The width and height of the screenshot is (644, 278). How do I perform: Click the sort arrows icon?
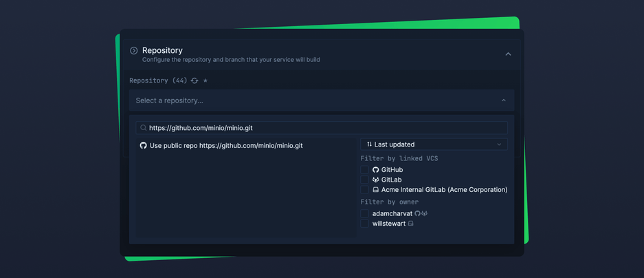coord(369,145)
